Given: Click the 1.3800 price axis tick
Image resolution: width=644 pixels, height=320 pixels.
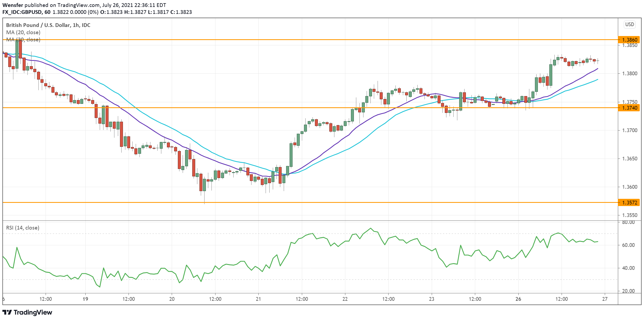Looking at the screenshot, I should click(x=629, y=73).
